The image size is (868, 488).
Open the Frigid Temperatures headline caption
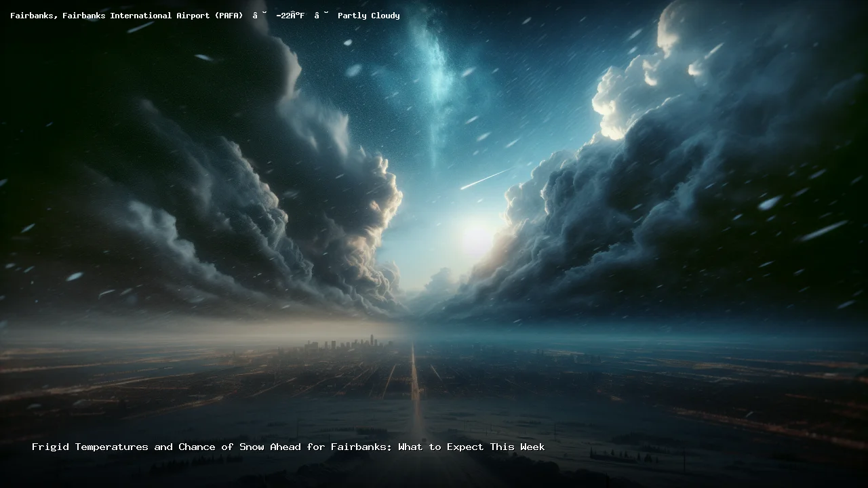pos(288,447)
